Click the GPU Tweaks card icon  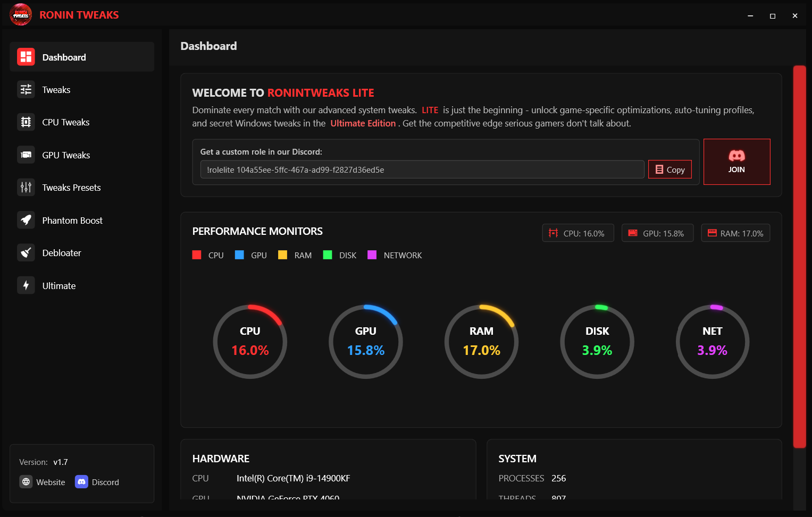tap(26, 155)
